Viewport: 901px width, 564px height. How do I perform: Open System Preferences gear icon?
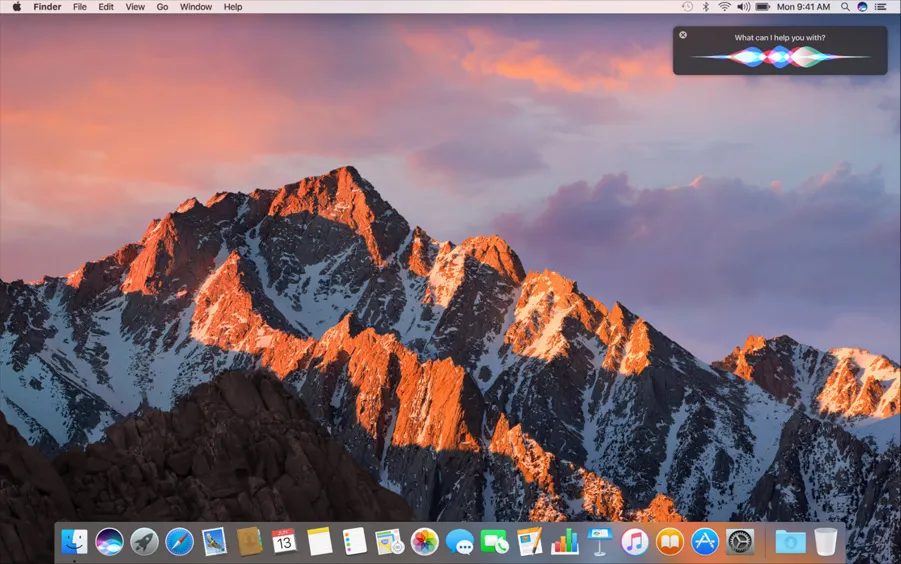coord(740,542)
